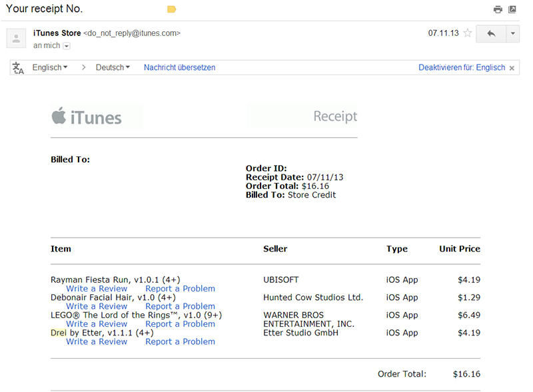Expand recipient details next to 'an mich'
The image size is (533, 392).
67,46
